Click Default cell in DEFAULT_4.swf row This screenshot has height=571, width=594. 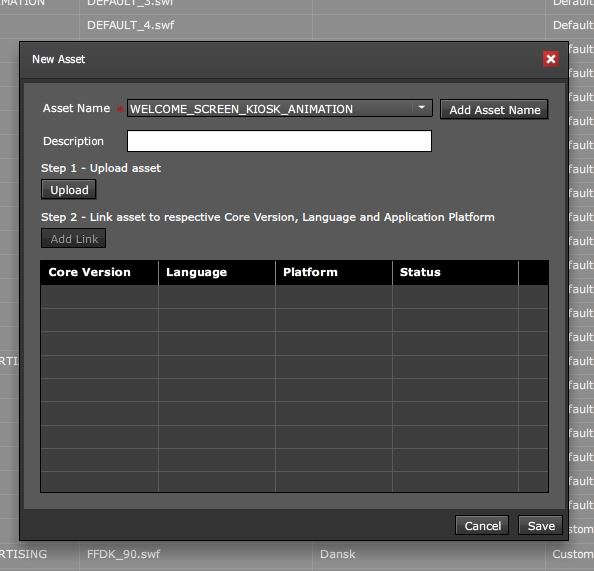coord(573,25)
